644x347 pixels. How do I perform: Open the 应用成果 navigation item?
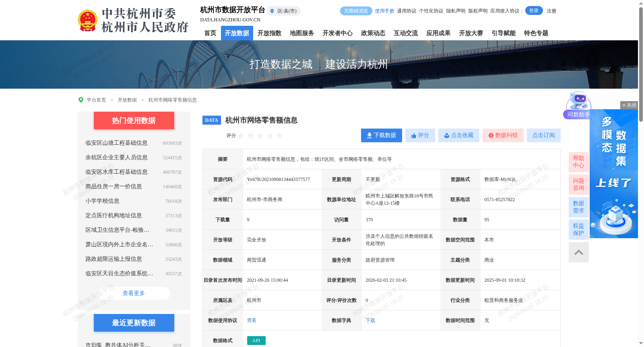pyautogui.click(x=438, y=33)
